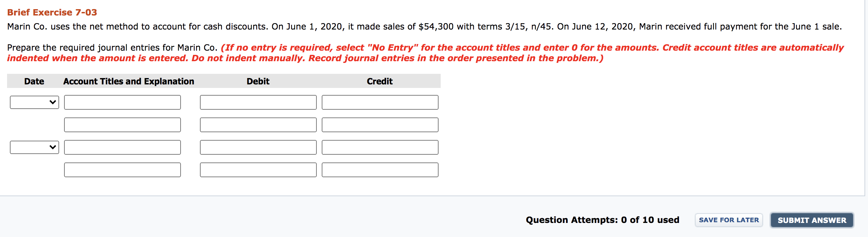This screenshot has height=237, width=868.
Task: Click the last Debit amount field
Action: coord(258,170)
